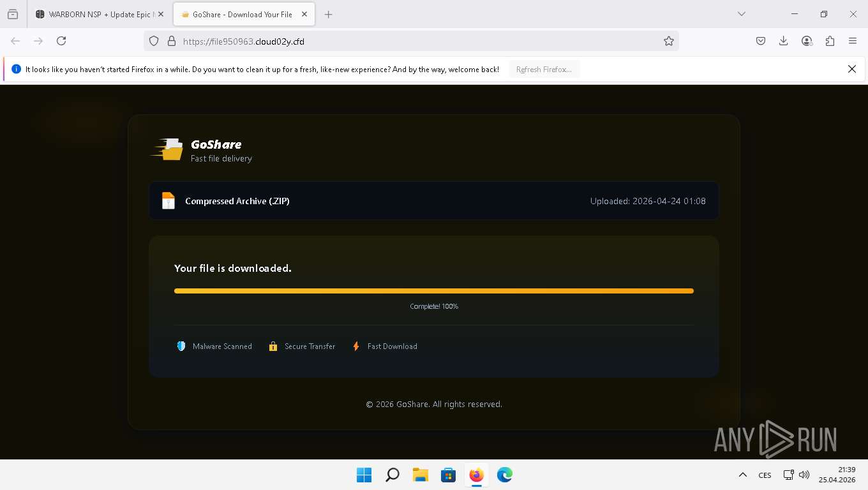
Task: Click the info icon in notification bar
Action: pyautogui.click(x=16, y=69)
